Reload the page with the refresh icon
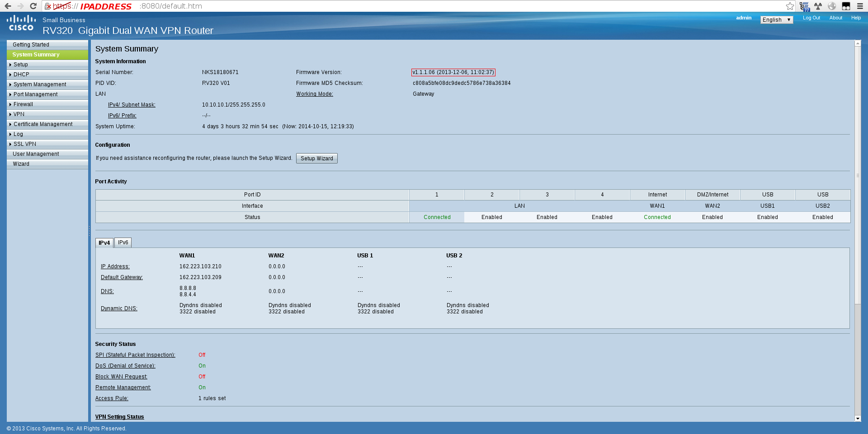This screenshot has height=434, width=868. tap(33, 6)
